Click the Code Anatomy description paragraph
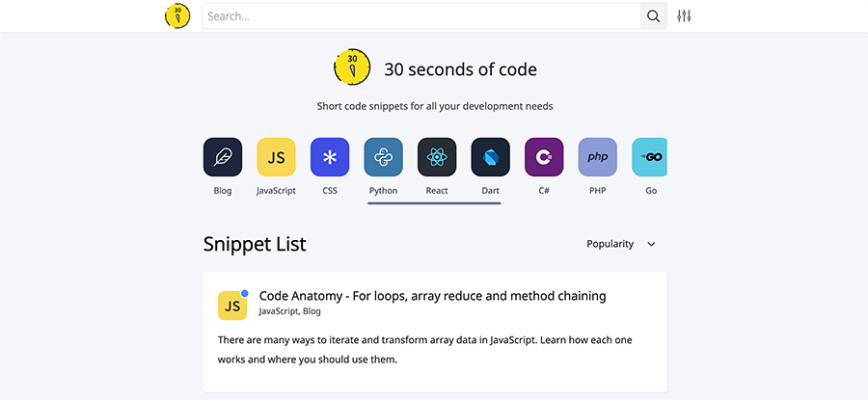The image size is (868, 400). click(x=425, y=350)
